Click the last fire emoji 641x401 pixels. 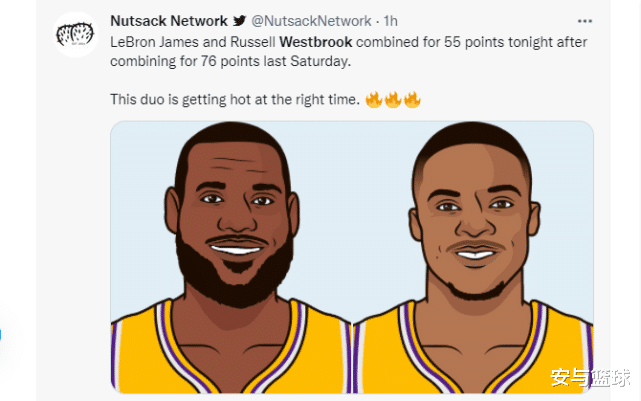click(x=412, y=99)
